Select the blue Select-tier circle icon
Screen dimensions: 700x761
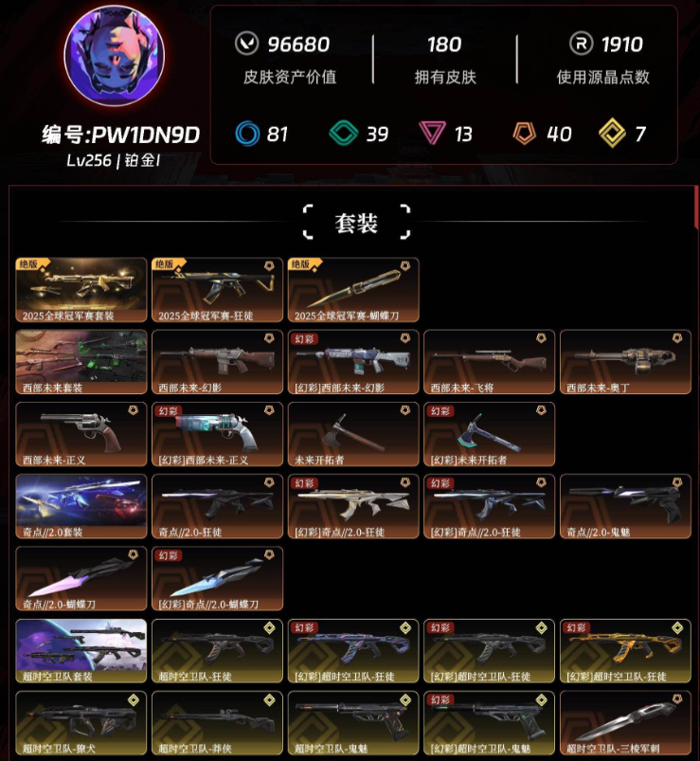247,134
